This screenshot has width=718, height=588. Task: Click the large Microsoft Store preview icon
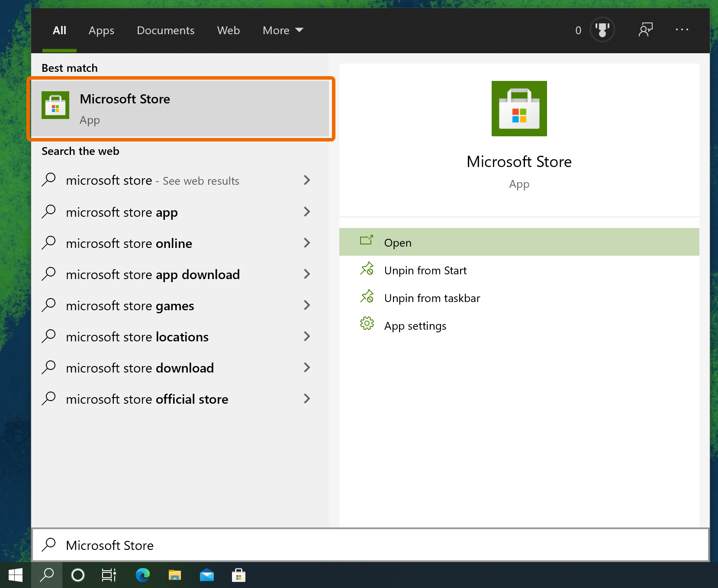pyautogui.click(x=519, y=109)
